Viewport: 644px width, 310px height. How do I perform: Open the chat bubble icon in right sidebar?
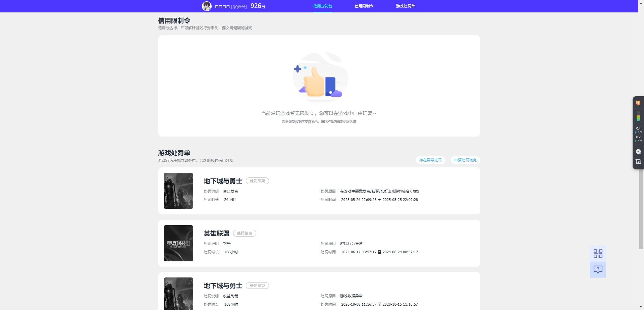coord(639,151)
